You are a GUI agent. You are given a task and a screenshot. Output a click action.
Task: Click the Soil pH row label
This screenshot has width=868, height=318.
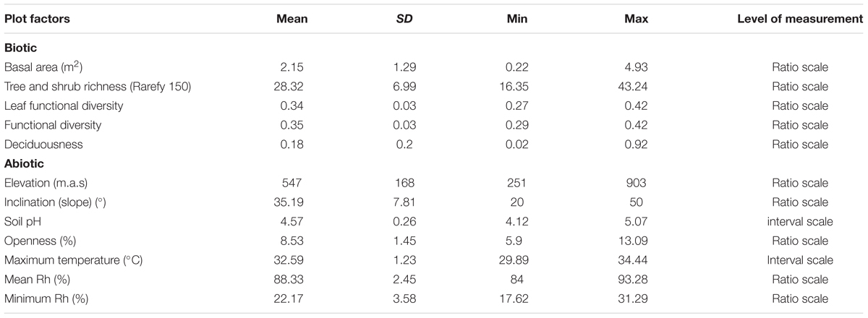[x=23, y=222]
